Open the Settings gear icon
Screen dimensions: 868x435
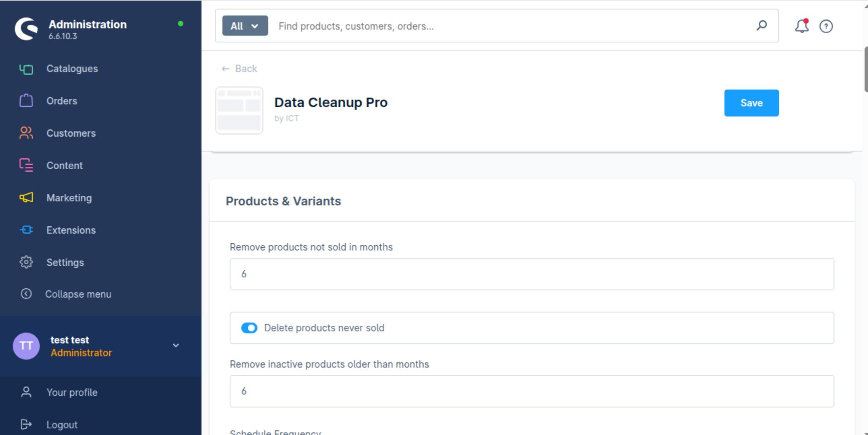[x=26, y=262]
